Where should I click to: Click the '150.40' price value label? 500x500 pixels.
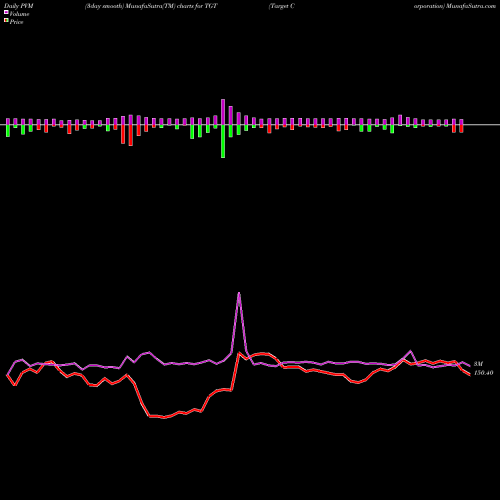tap(483, 373)
